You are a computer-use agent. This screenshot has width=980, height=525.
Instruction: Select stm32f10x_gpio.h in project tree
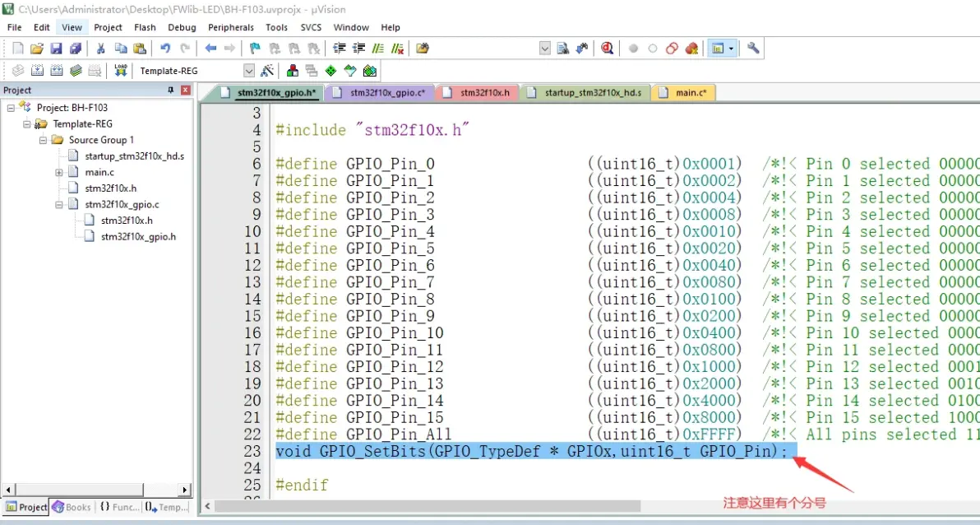138,236
